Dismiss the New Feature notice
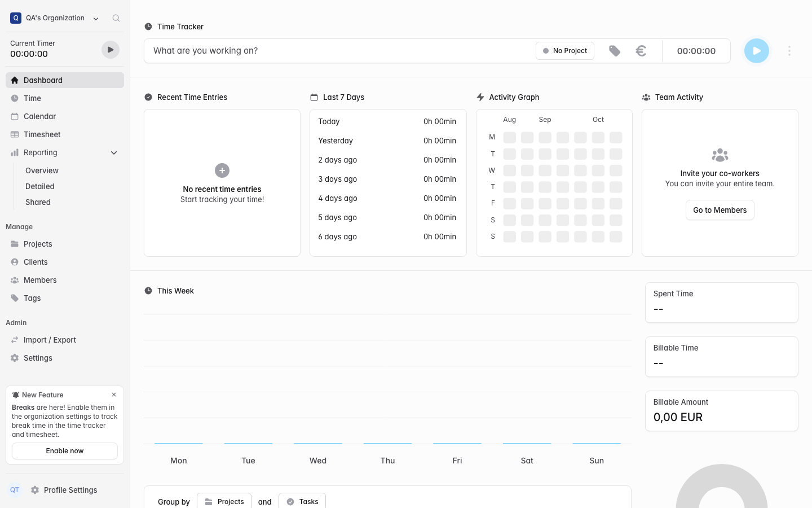 point(114,395)
